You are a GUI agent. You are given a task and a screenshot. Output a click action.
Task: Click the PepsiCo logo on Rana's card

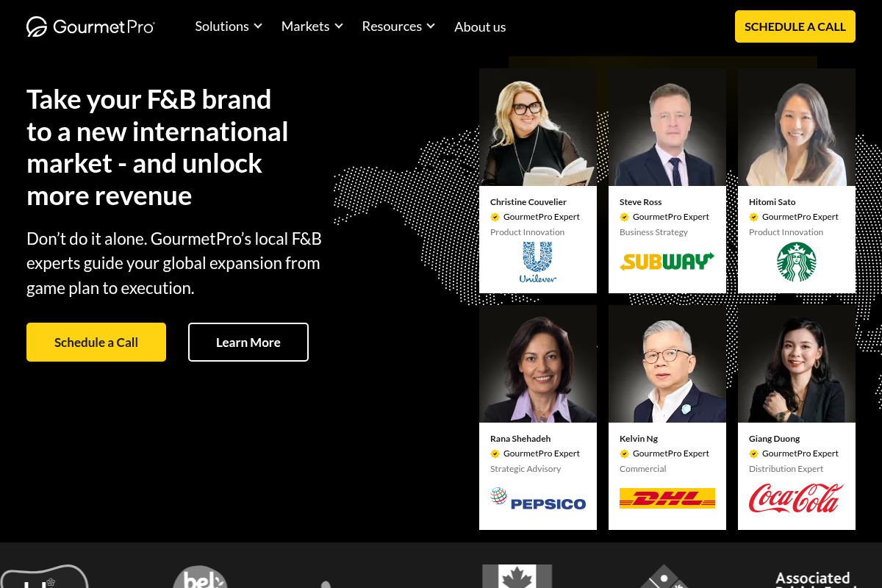tap(538, 499)
